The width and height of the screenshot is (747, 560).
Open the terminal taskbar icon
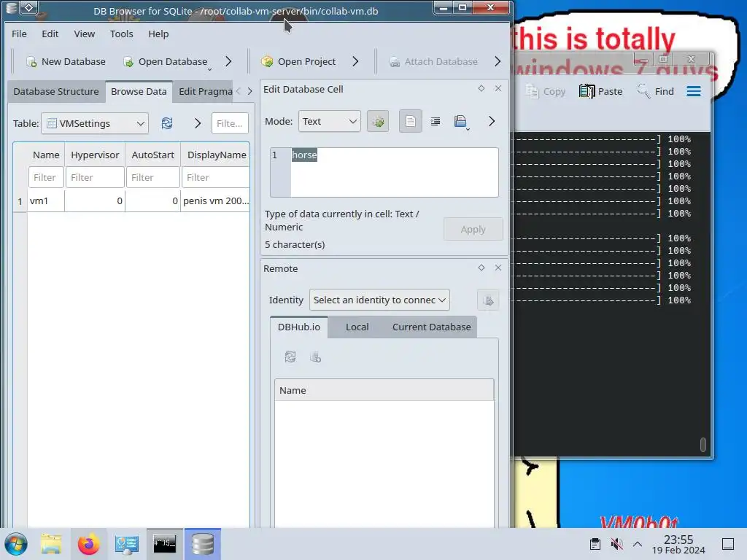coord(164,543)
